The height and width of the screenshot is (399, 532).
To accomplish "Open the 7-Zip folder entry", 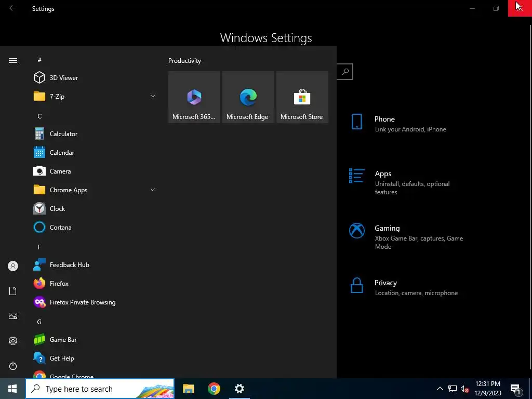I will click(95, 96).
